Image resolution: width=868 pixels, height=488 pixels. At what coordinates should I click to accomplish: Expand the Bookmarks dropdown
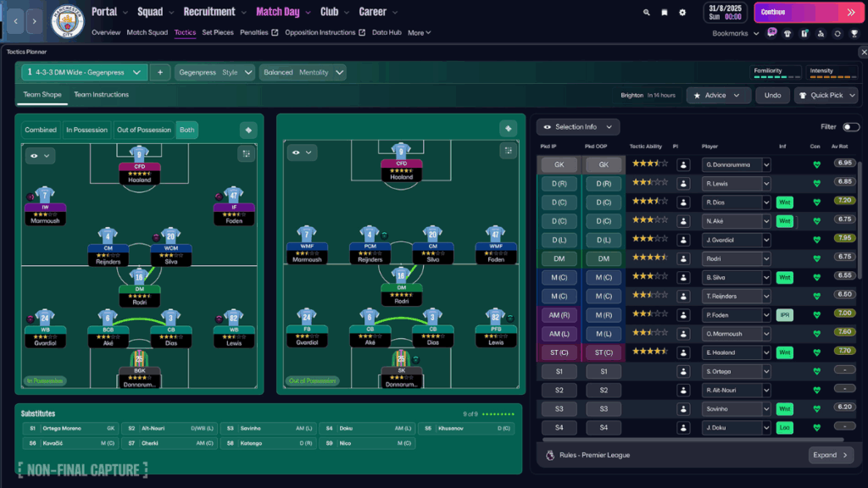[x=732, y=32]
